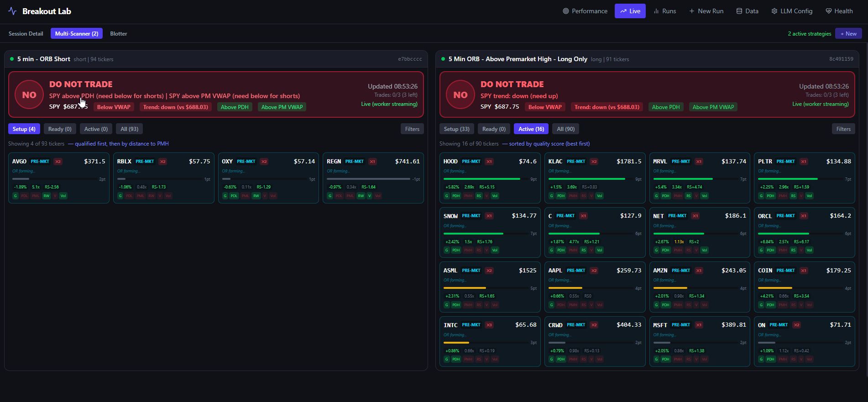
Task: Open the RBLX ticker card
Action: 164,178
